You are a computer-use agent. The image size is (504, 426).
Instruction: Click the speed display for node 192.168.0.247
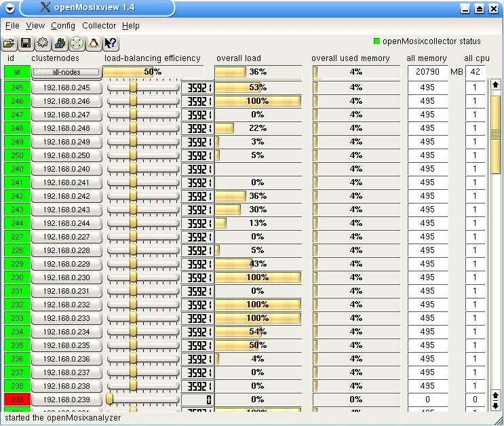click(x=197, y=115)
